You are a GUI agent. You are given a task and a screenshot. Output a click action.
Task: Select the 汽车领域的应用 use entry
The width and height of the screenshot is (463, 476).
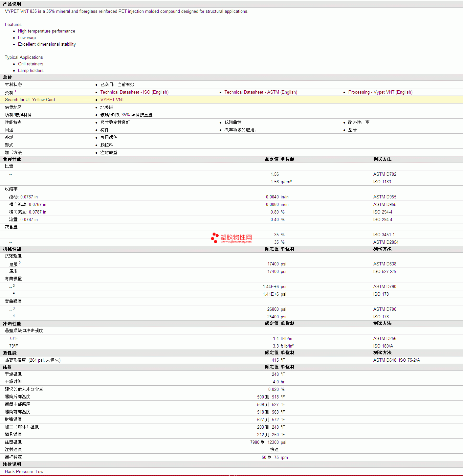pos(240,130)
